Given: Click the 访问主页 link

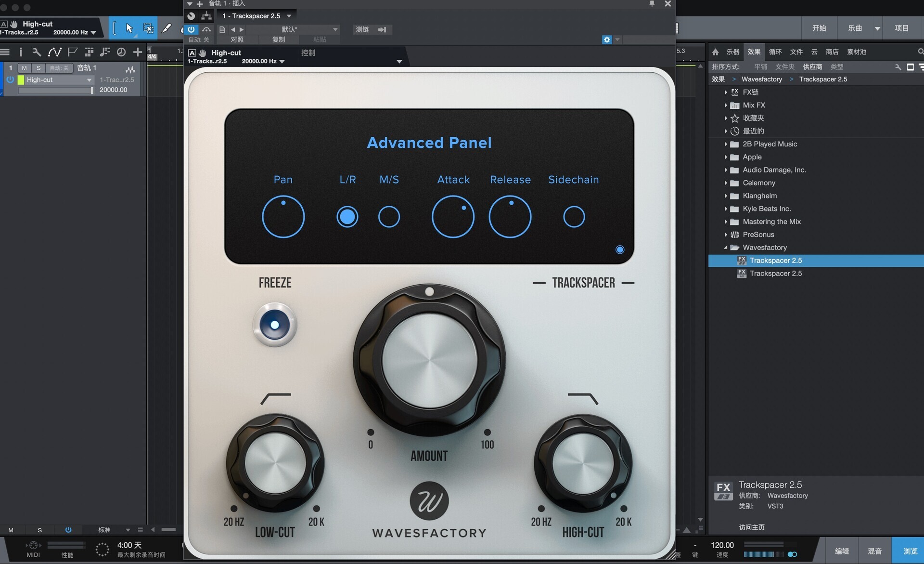Looking at the screenshot, I should [x=752, y=527].
